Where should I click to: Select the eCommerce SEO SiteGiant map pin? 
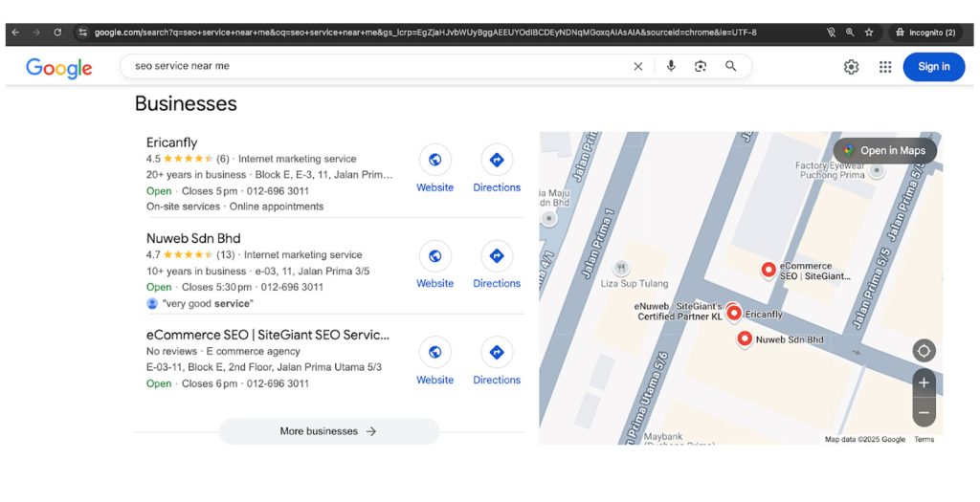pos(768,270)
